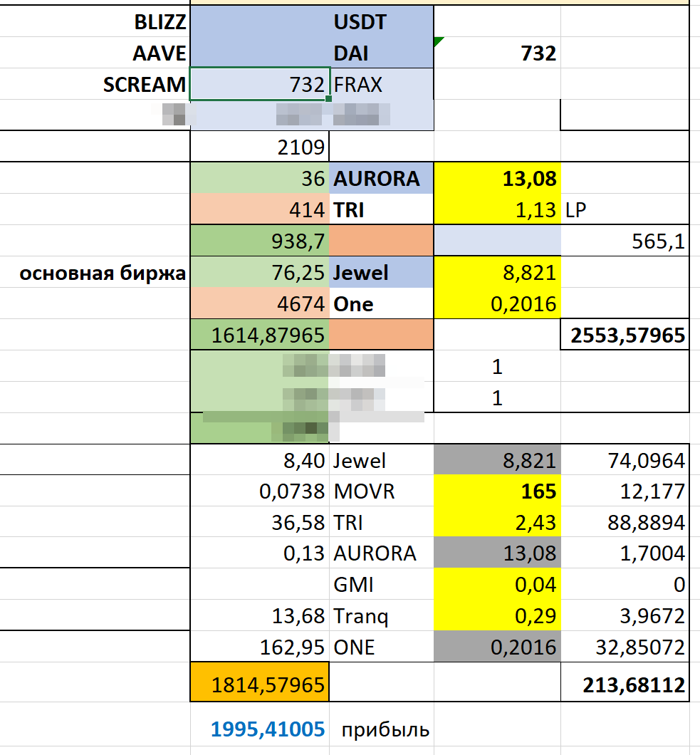Select the 0,29 yellow cell
The height and width of the screenshot is (755, 700).
coord(497,615)
